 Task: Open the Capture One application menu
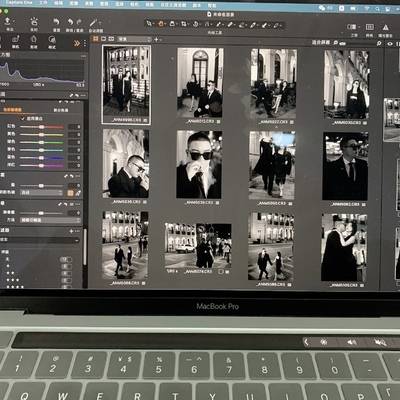point(18,2)
